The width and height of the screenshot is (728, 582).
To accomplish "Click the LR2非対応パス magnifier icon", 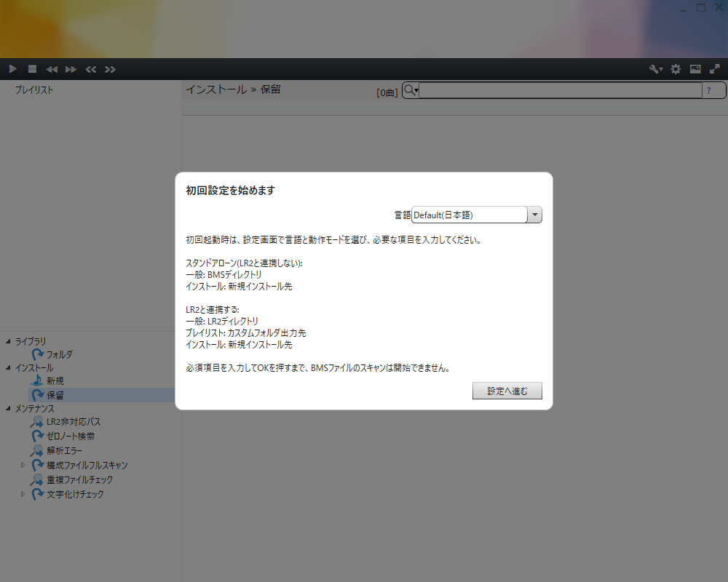I will click(36, 422).
